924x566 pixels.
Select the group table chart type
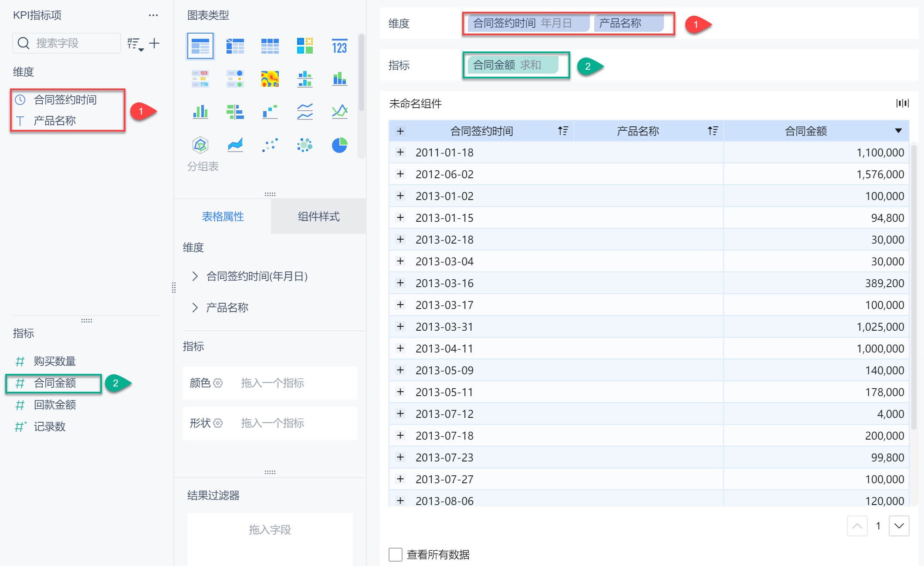pyautogui.click(x=200, y=46)
